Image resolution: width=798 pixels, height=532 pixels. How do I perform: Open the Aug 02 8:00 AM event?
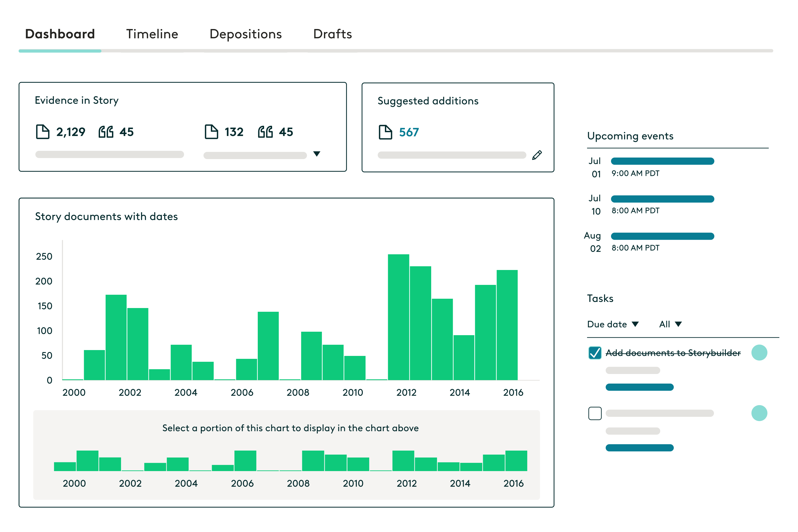pos(662,236)
